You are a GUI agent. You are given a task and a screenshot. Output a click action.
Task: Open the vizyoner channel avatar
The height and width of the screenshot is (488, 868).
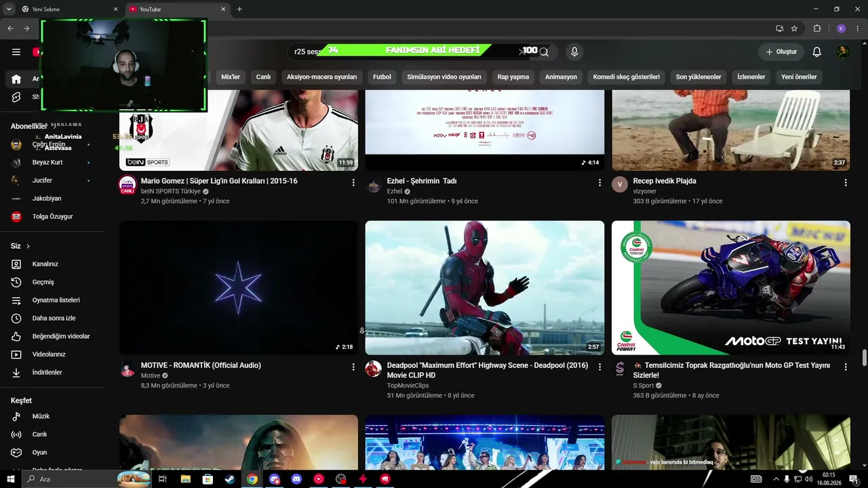click(x=620, y=184)
